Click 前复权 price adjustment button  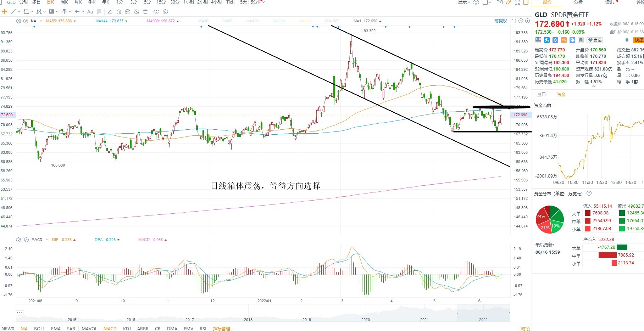point(501,21)
